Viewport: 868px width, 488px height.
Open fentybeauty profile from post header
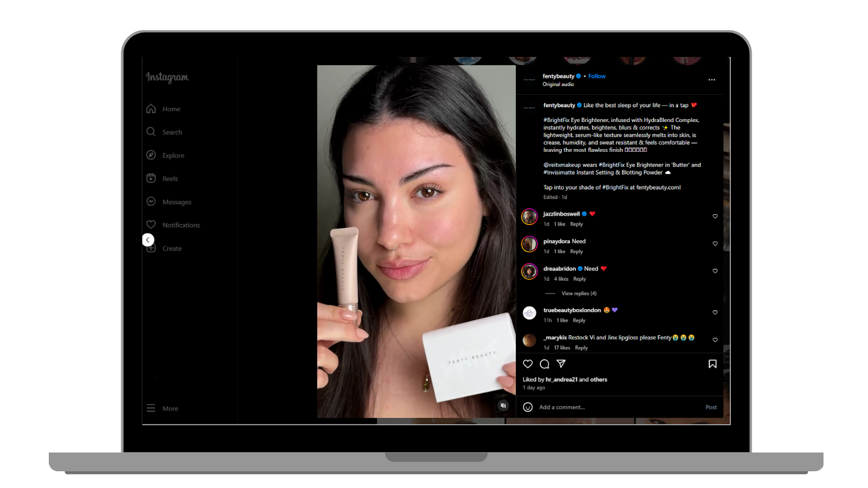[558, 76]
